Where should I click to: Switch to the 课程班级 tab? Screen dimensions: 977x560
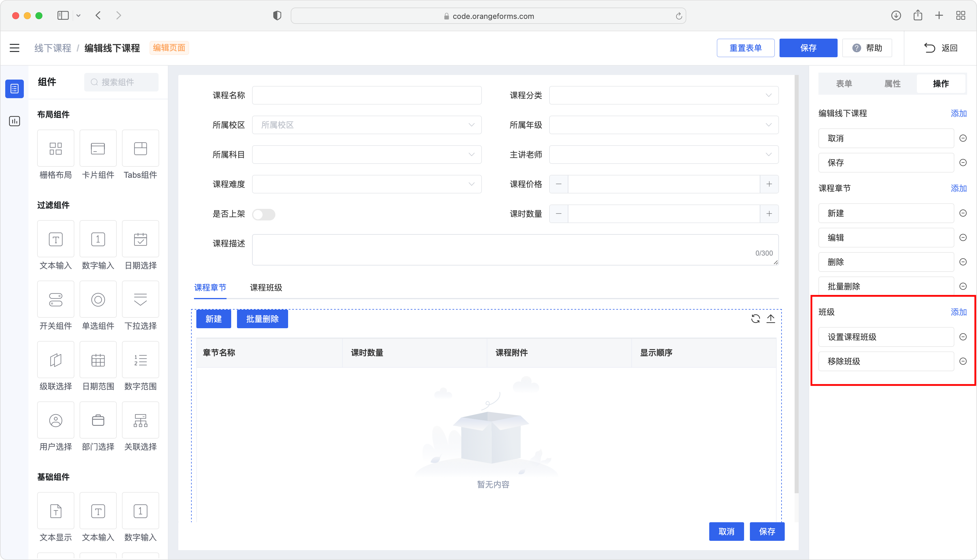(x=266, y=287)
